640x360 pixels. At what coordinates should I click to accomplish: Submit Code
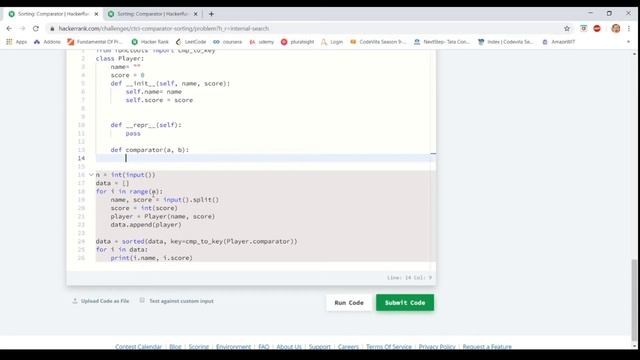click(x=405, y=302)
